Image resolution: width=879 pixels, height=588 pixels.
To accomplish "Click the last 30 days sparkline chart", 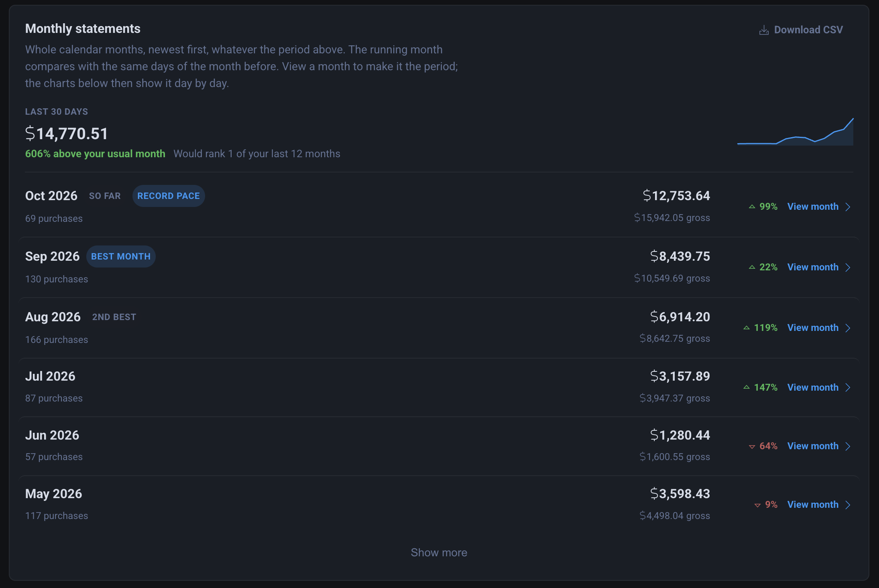I will (x=795, y=132).
